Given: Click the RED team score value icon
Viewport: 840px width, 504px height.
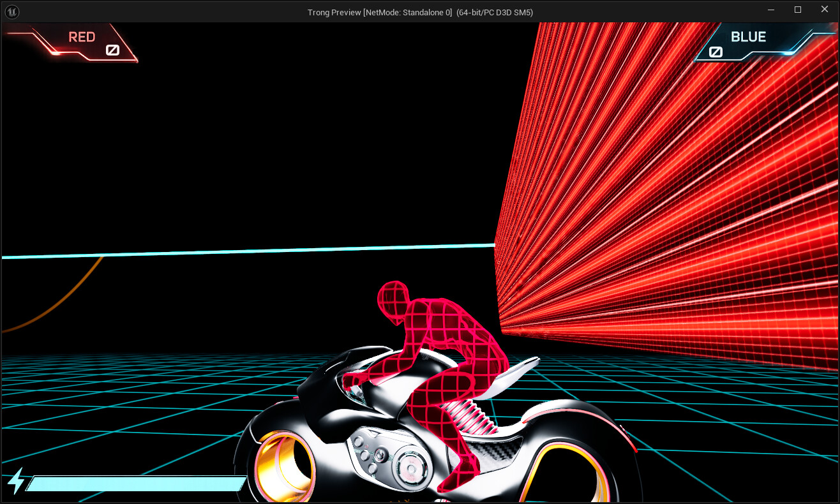Looking at the screenshot, I should [x=112, y=50].
